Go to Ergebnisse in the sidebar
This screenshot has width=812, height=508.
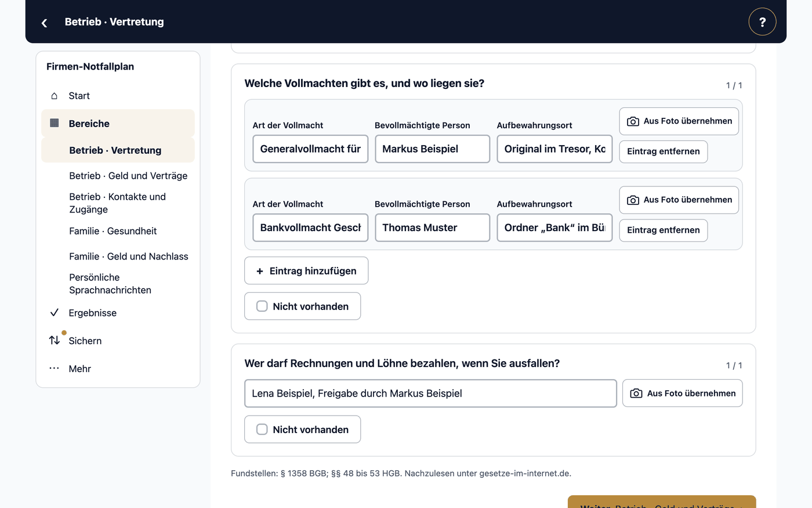click(118, 312)
